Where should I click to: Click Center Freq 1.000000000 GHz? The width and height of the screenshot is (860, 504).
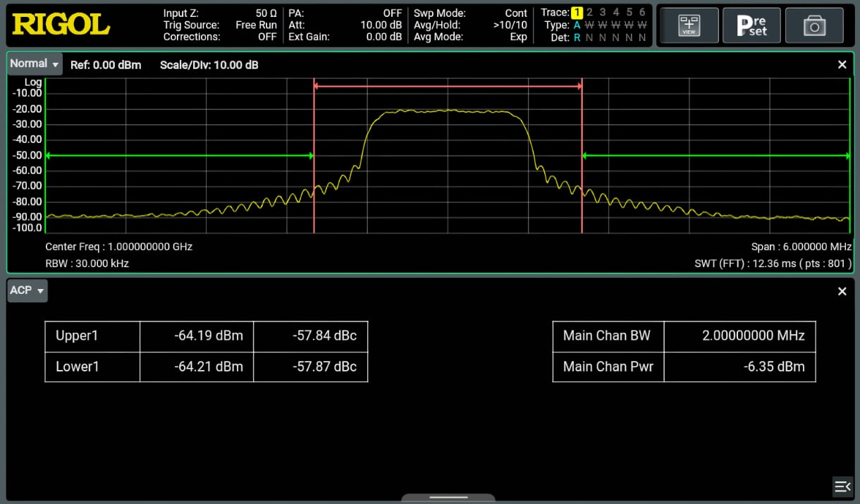(x=118, y=247)
